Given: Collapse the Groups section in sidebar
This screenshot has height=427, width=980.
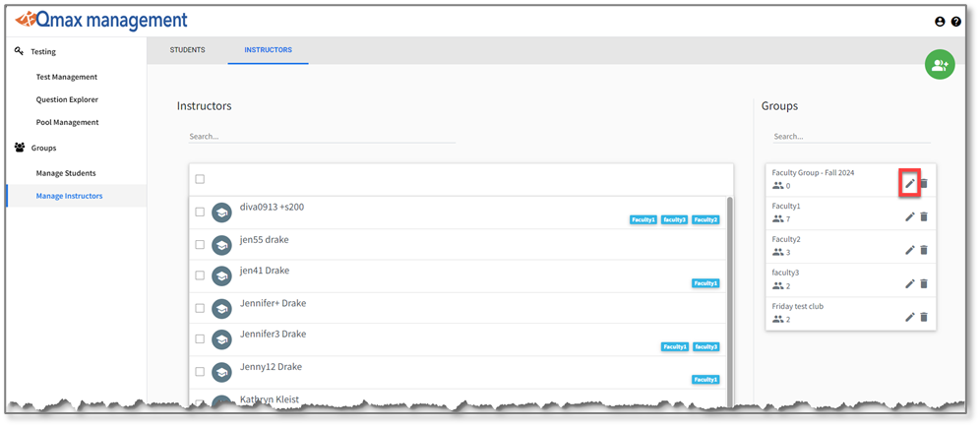Looking at the screenshot, I should coord(42,148).
